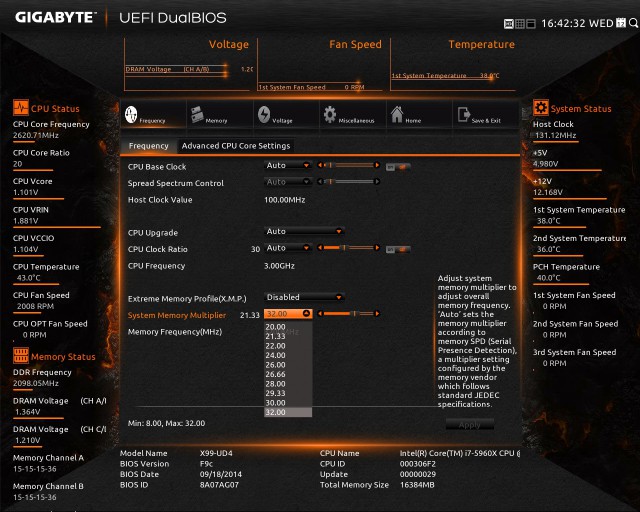Pick 29.33 from the multiplier list
Viewport: 640px width, 512px height.
coord(288,393)
